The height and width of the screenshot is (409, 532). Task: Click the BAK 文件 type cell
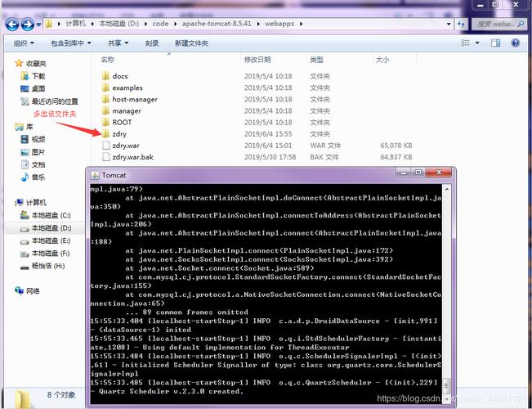324,157
